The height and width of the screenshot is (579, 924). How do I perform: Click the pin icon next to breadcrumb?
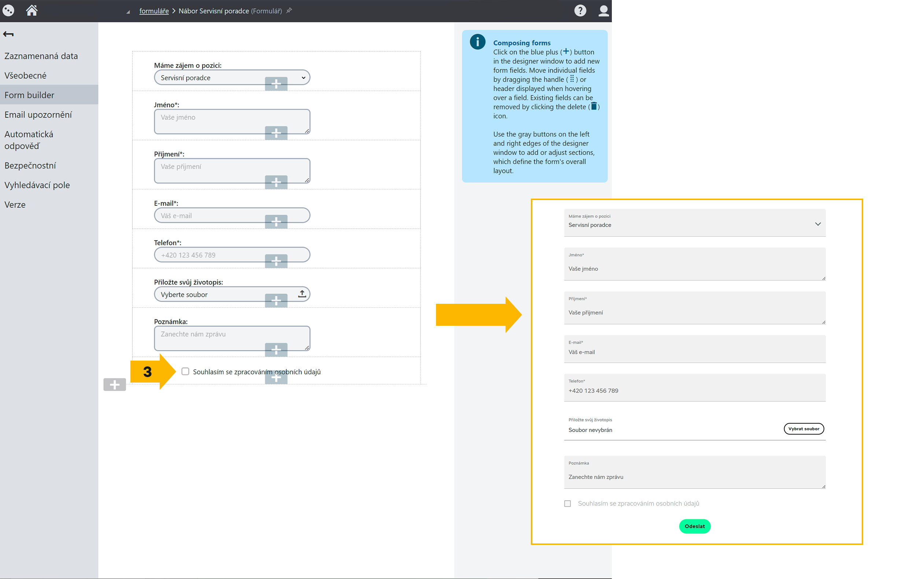coord(289,10)
